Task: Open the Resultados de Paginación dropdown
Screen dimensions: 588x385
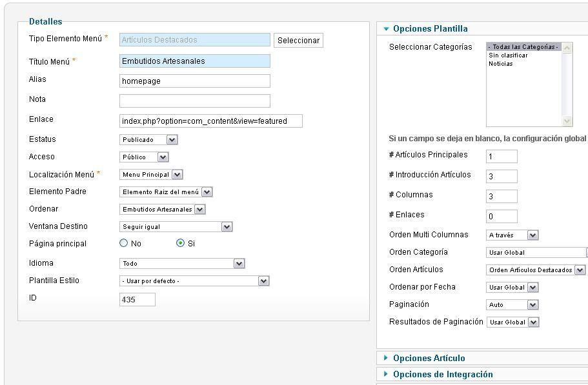Action: (x=512, y=322)
